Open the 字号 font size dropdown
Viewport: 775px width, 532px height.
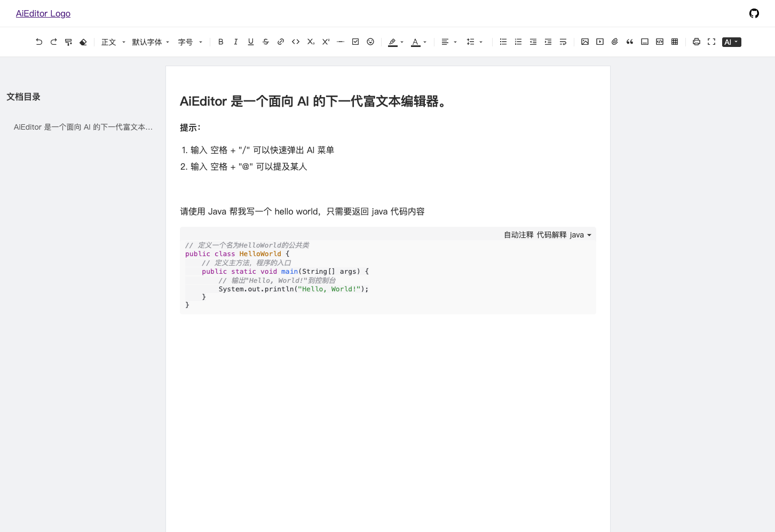(x=189, y=42)
